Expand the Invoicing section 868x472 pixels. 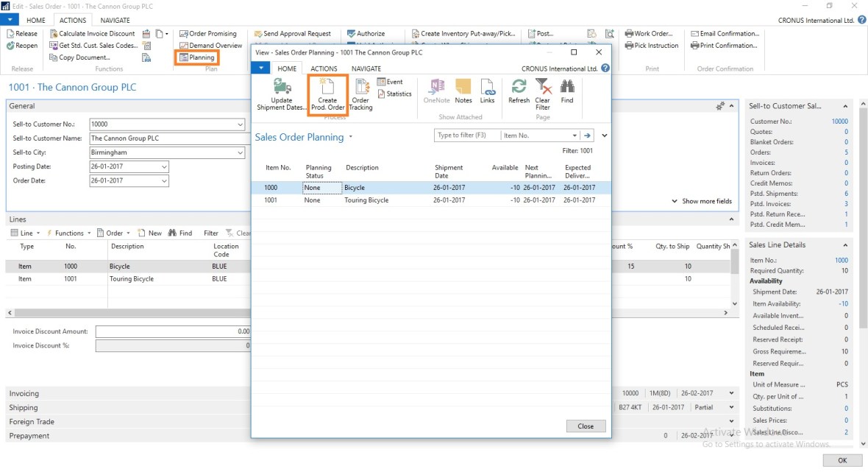click(x=24, y=394)
